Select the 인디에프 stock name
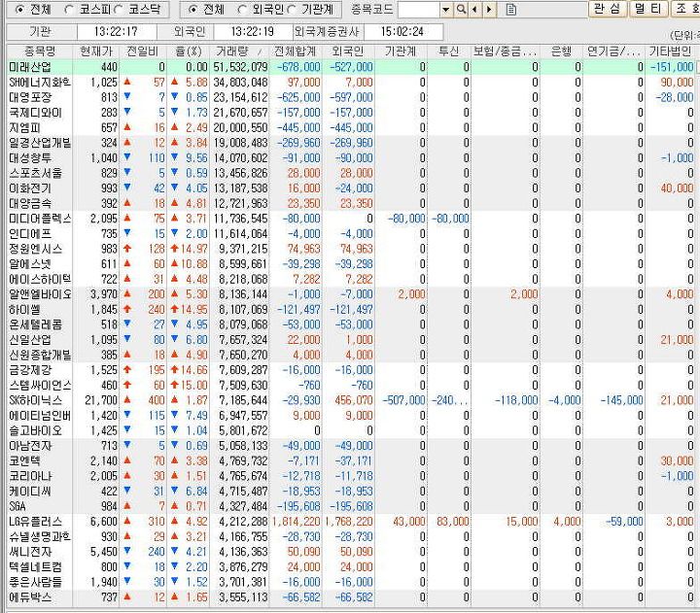Screen dimensions: 700x613 [30, 234]
